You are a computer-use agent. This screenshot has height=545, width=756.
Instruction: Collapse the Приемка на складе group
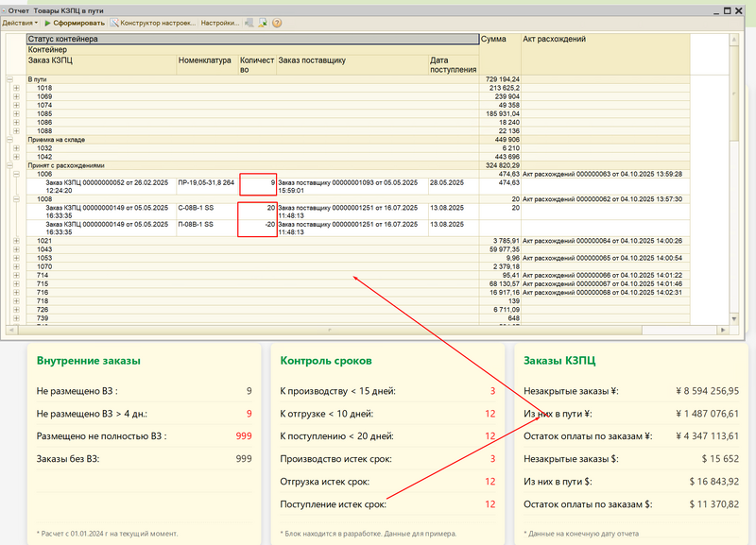pyautogui.click(x=9, y=140)
